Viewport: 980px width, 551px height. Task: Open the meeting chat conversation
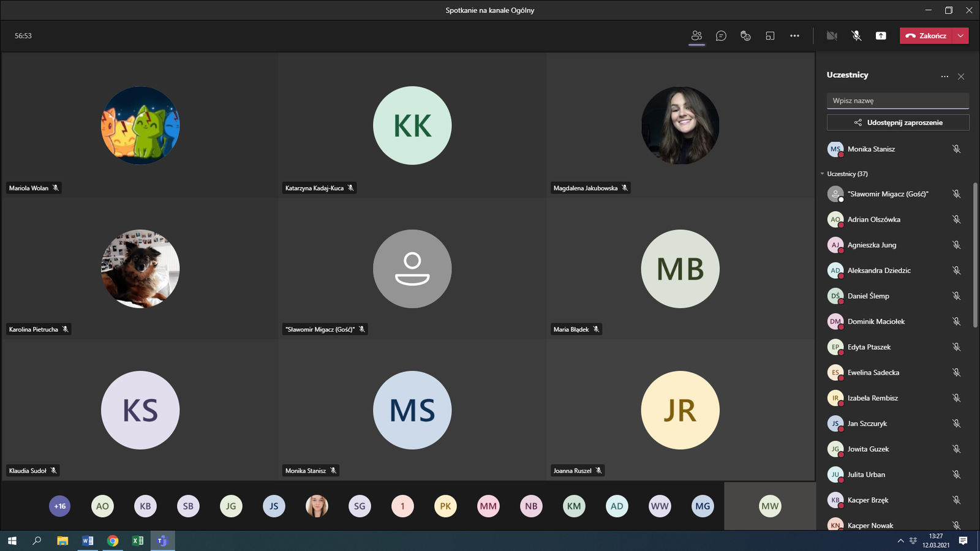pos(721,36)
